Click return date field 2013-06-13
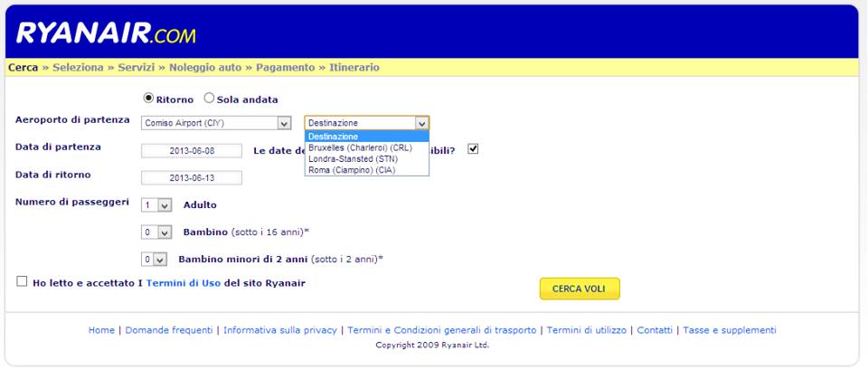The image size is (868, 370). (192, 178)
